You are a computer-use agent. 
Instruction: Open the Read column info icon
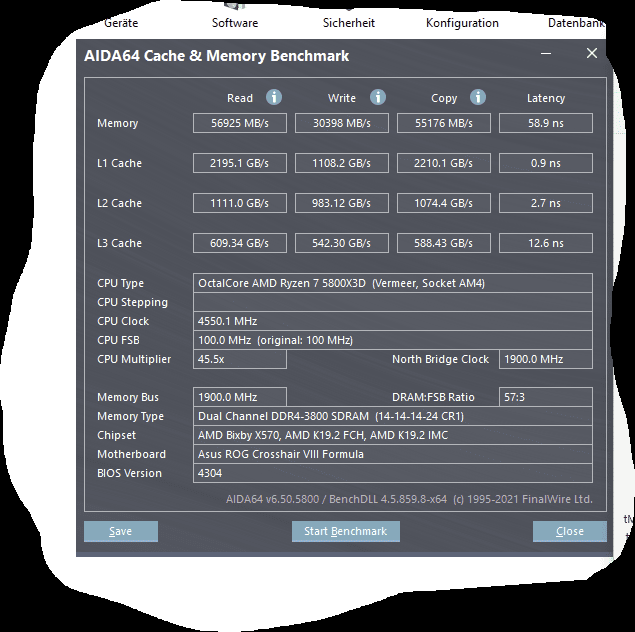tap(274, 97)
